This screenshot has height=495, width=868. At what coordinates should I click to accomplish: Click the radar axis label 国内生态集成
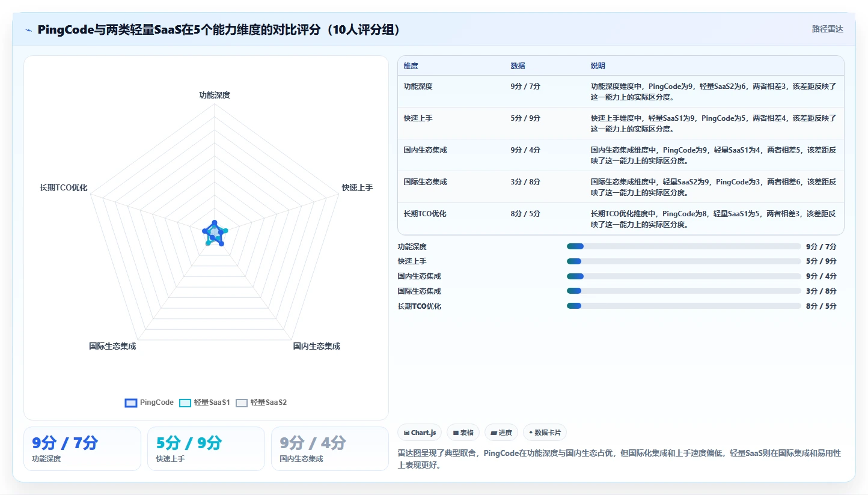[x=317, y=346]
